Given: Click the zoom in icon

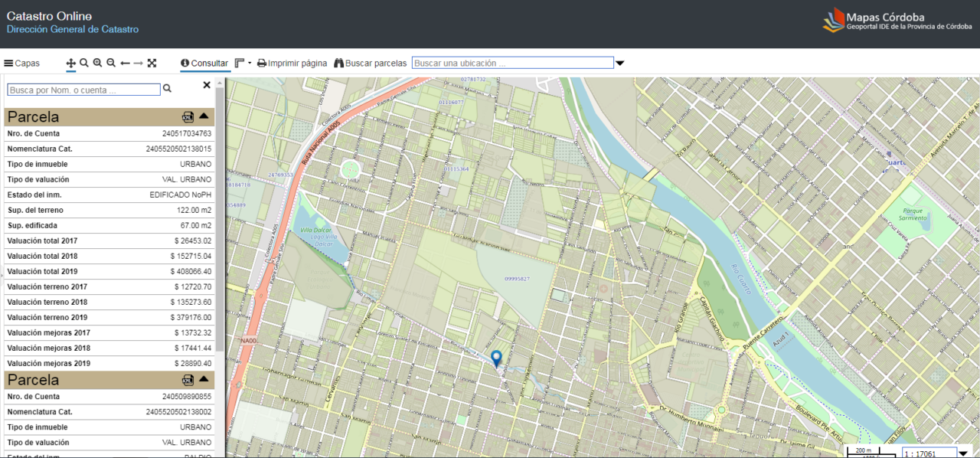Looking at the screenshot, I should click(97, 63).
